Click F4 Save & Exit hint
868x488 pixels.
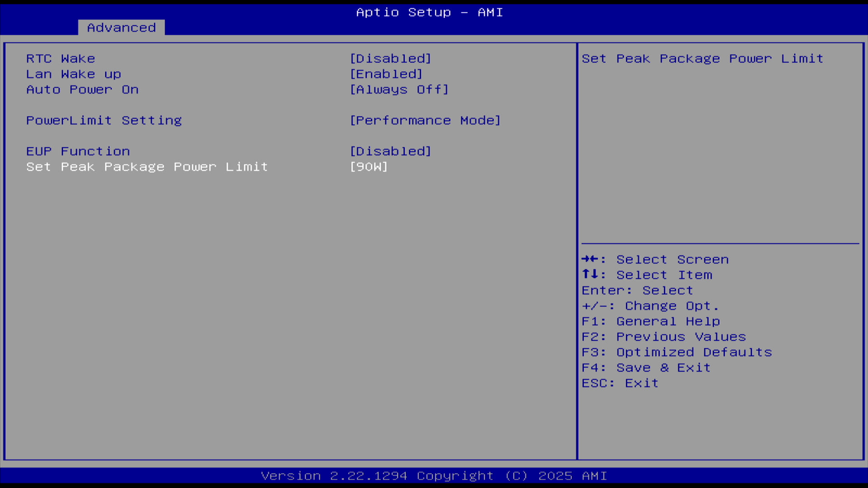tap(646, 368)
